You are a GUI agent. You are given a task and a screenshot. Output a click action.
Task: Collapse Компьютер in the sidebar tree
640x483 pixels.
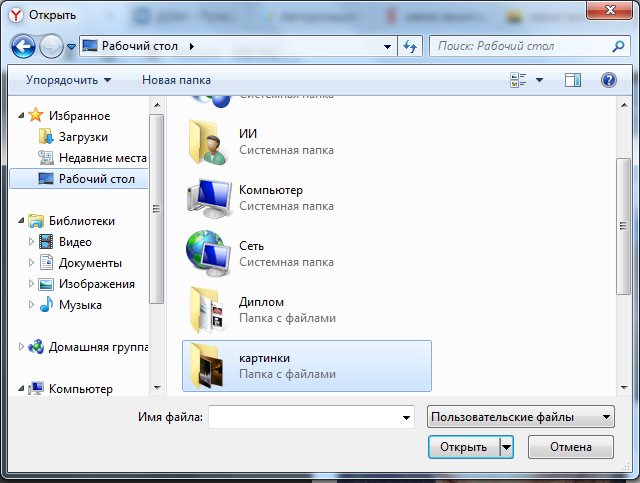(21, 389)
